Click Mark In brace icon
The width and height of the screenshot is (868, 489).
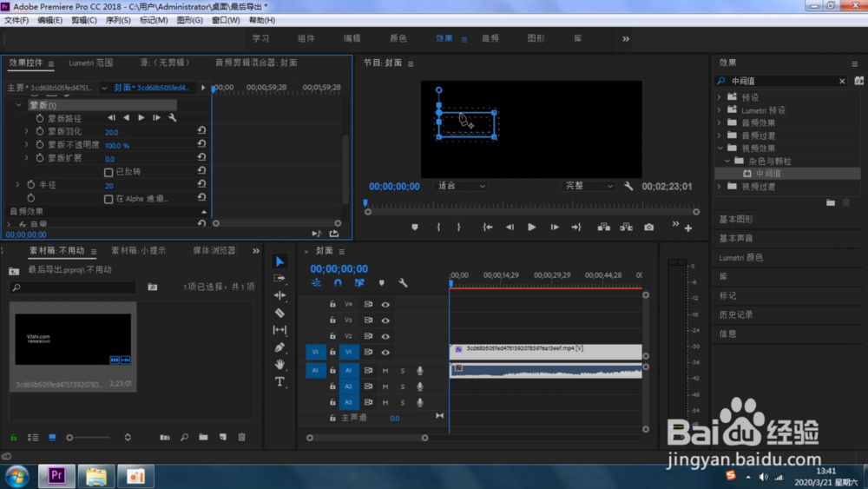pyautogui.click(x=438, y=227)
